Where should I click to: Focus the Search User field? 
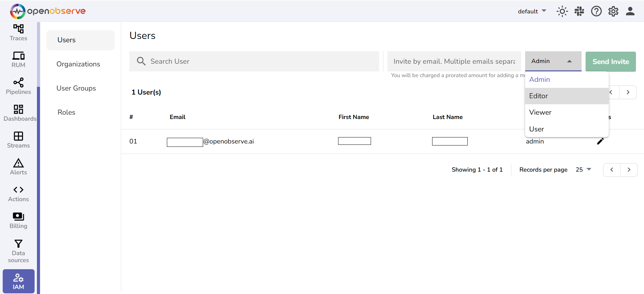pos(254,61)
